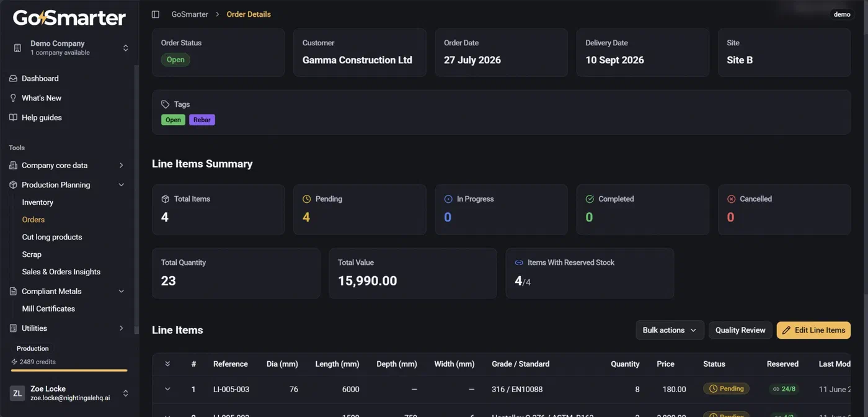Image resolution: width=868 pixels, height=417 pixels.
Task: Open Dashboard from the sidebar
Action: tap(40, 79)
